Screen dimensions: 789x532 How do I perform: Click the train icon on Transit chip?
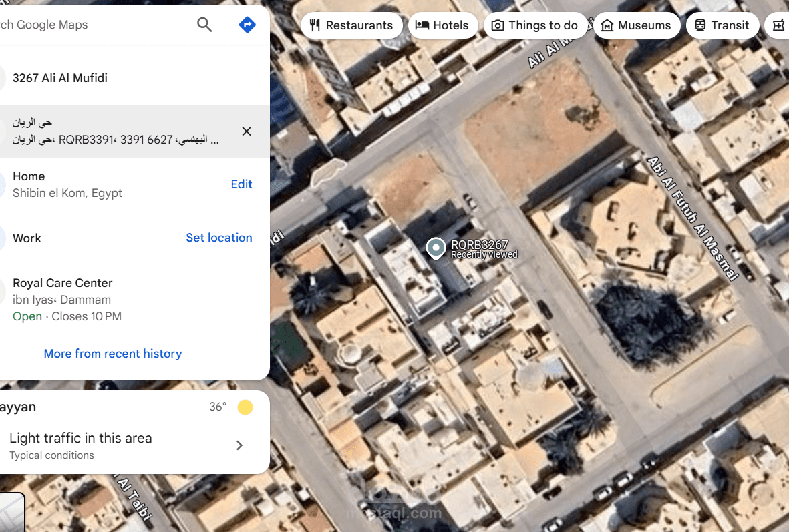[x=700, y=25]
